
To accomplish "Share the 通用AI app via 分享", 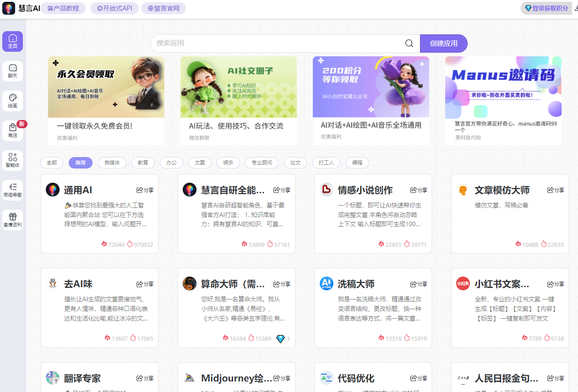I will coord(145,190).
